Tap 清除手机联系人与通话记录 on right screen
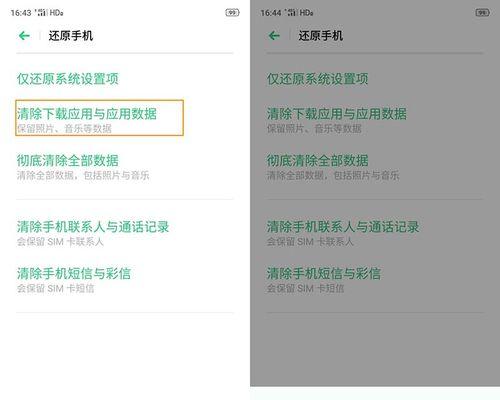 click(375, 233)
